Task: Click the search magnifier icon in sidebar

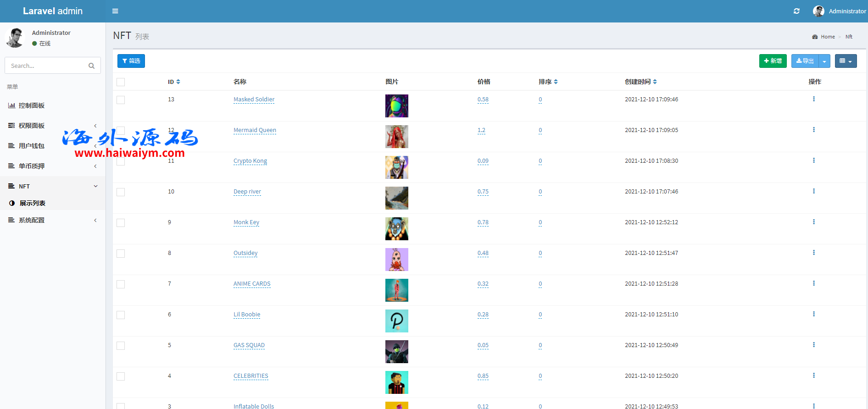Action: pos(91,66)
